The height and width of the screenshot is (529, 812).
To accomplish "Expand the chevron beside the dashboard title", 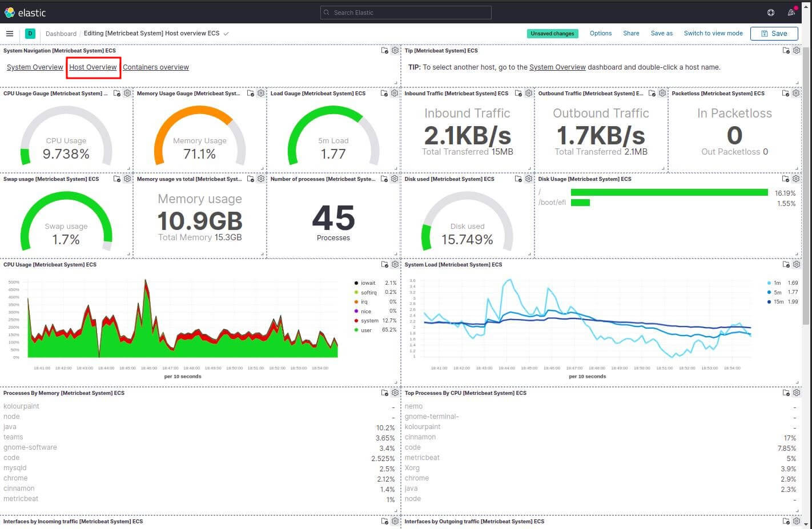I will [x=226, y=34].
